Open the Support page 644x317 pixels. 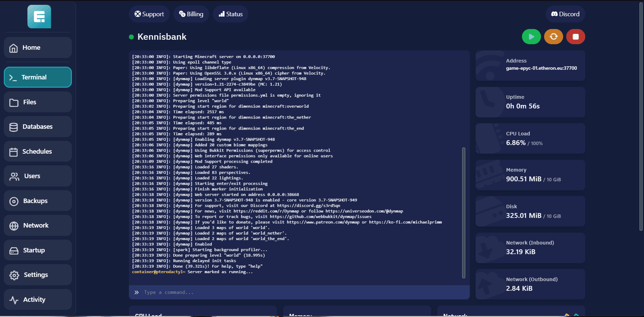click(149, 14)
